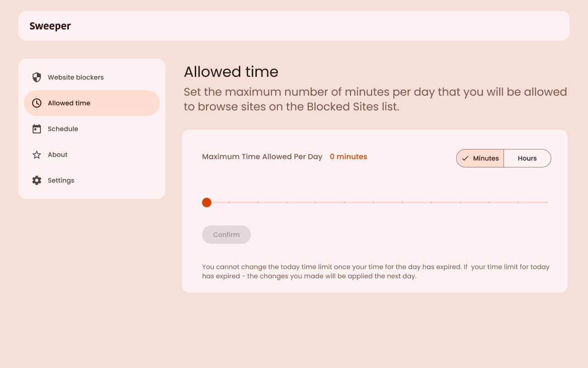
Task: Click the Allowed time page heading
Action: coord(231,72)
